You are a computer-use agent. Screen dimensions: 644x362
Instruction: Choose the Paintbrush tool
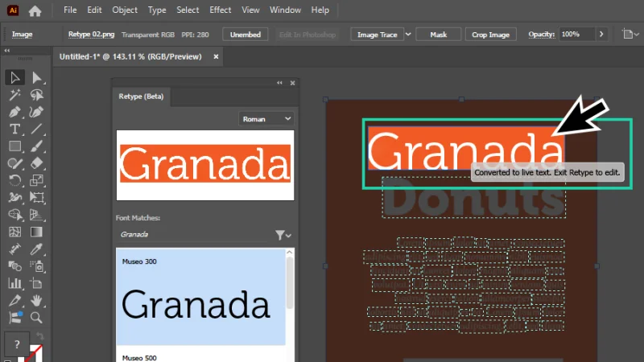click(36, 146)
